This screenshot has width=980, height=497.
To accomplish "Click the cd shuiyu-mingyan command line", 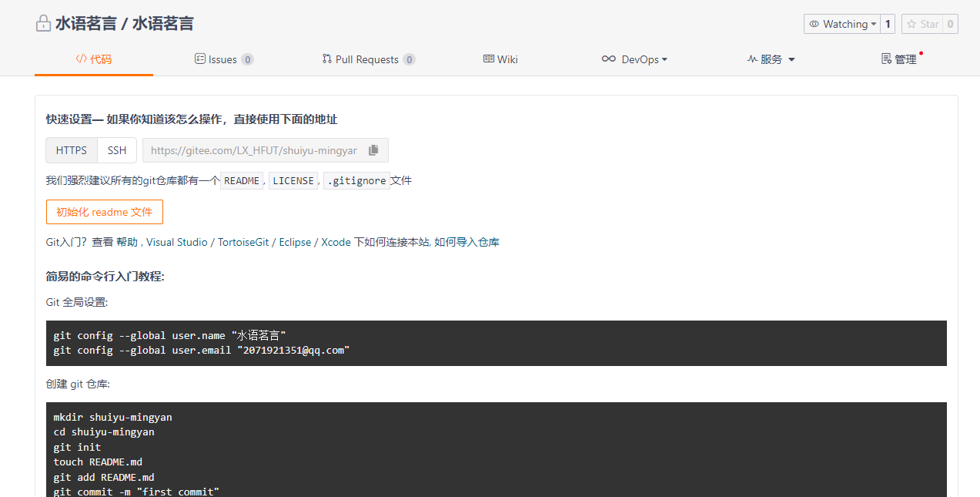I will tap(104, 432).
